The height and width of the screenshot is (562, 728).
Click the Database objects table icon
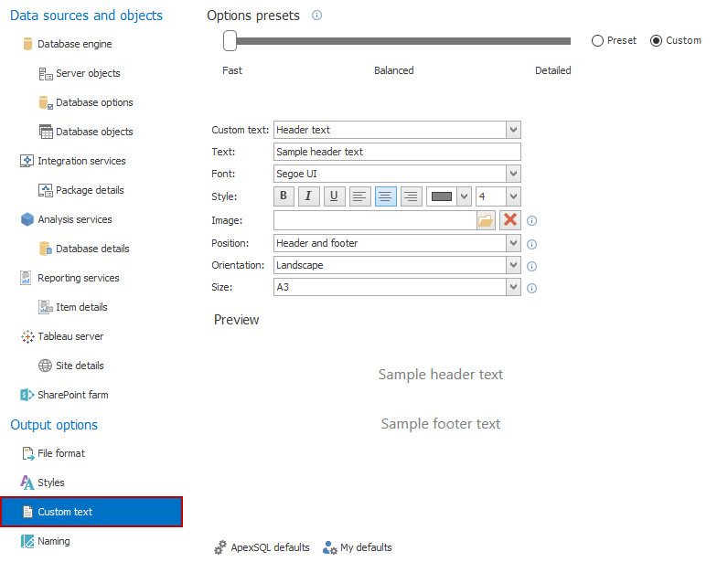(x=46, y=132)
